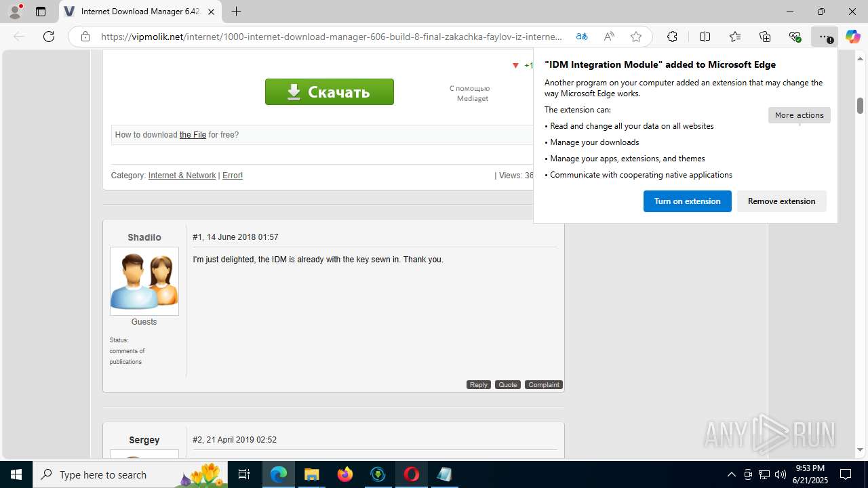
Task: Click Shadilo's avatar image
Action: [144, 281]
